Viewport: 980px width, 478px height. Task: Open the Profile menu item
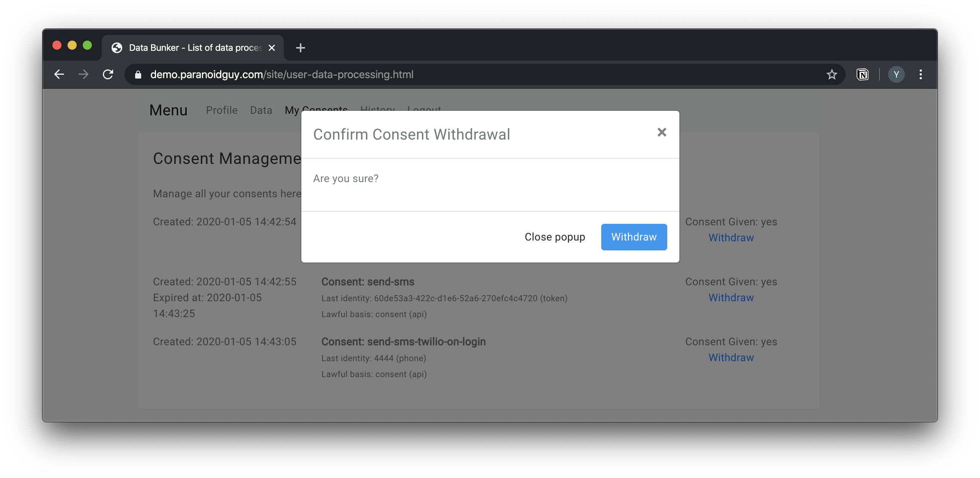[222, 110]
